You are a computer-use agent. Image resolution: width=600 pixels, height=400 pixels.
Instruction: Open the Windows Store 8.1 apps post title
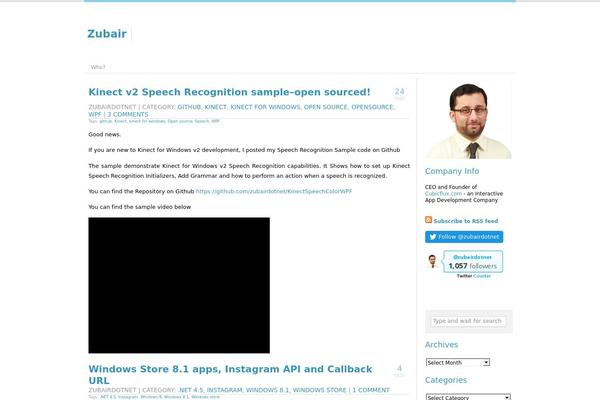tap(230, 375)
